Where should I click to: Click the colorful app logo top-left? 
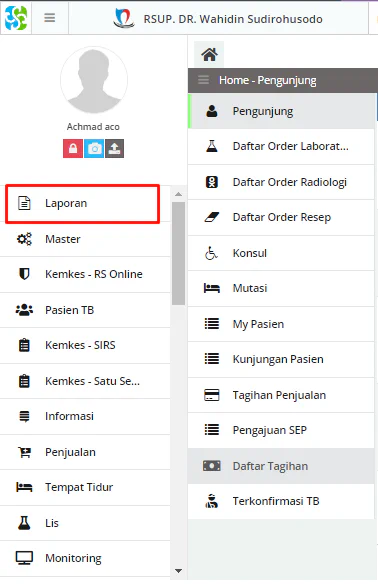16,18
